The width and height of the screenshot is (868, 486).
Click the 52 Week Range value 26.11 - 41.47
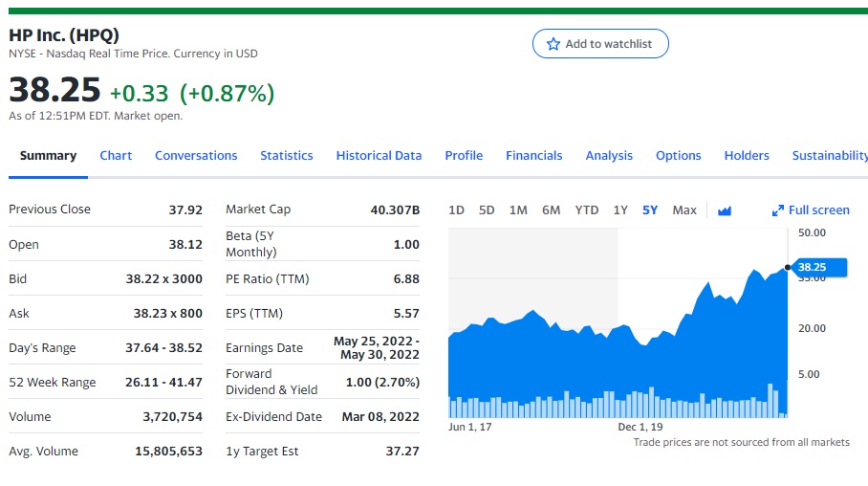pos(163,383)
